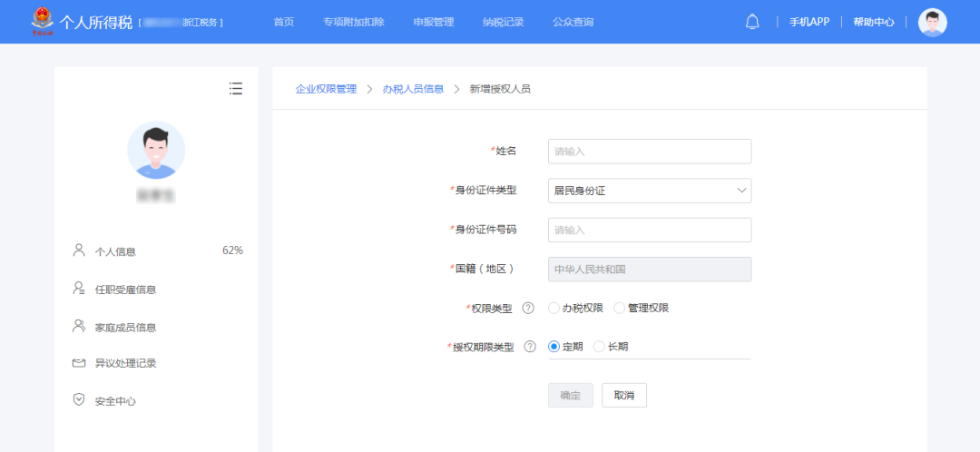Screen dimensions: 980x452
Task: Open the 身份证件类型 dropdown
Action: point(650,191)
